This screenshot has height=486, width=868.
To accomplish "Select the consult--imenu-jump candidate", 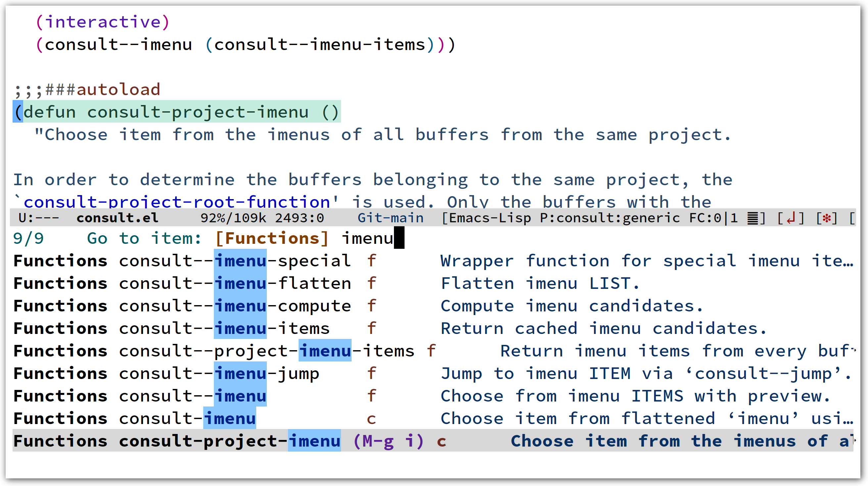I will pyautogui.click(x=219, y=374).
